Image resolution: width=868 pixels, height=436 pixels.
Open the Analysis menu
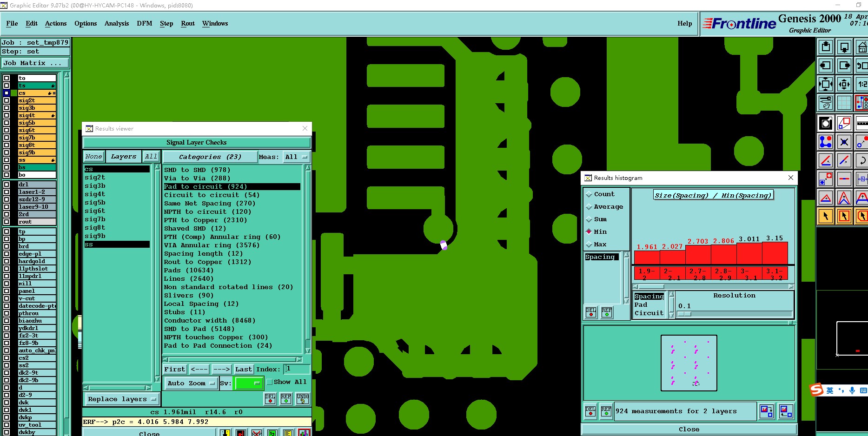click(x=117, y=23)
